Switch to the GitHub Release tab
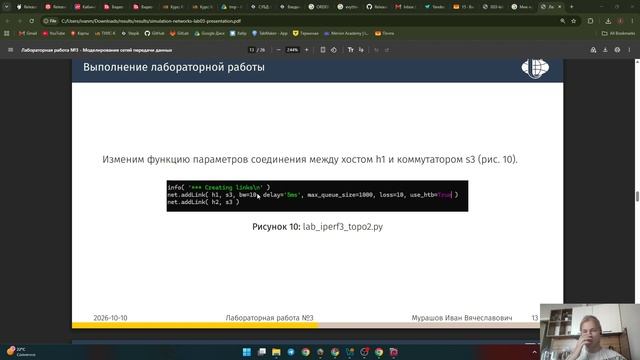This screenshot has width=640, height=360. (378, 7)
